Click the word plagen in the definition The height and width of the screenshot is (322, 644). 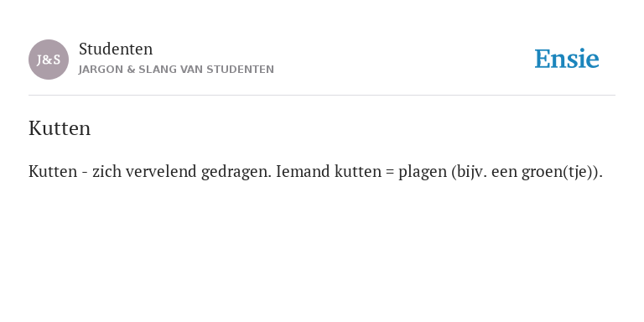point(423,172)
